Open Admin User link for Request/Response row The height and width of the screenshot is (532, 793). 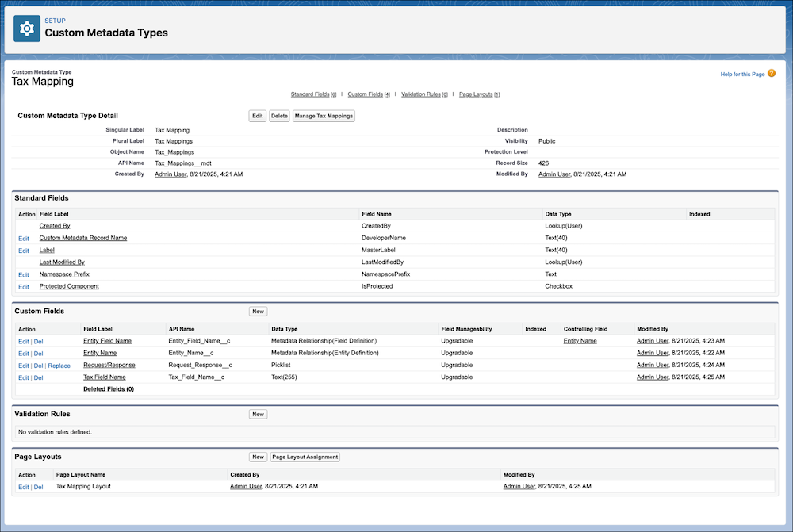tap(653, 366)
